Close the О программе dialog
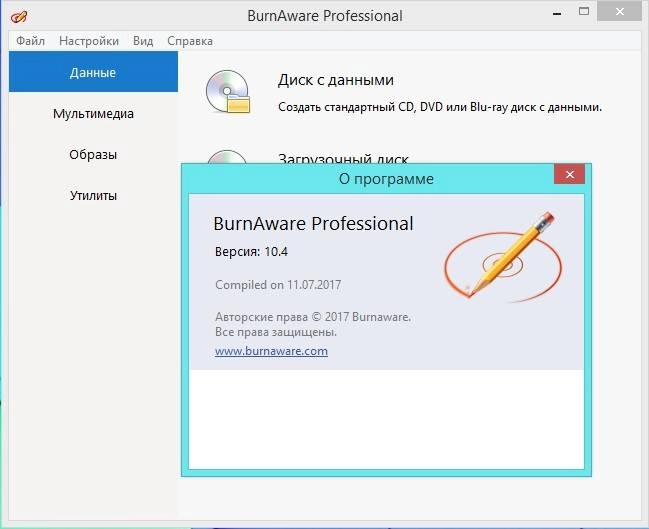649x529 pixels. coord(570,174)
